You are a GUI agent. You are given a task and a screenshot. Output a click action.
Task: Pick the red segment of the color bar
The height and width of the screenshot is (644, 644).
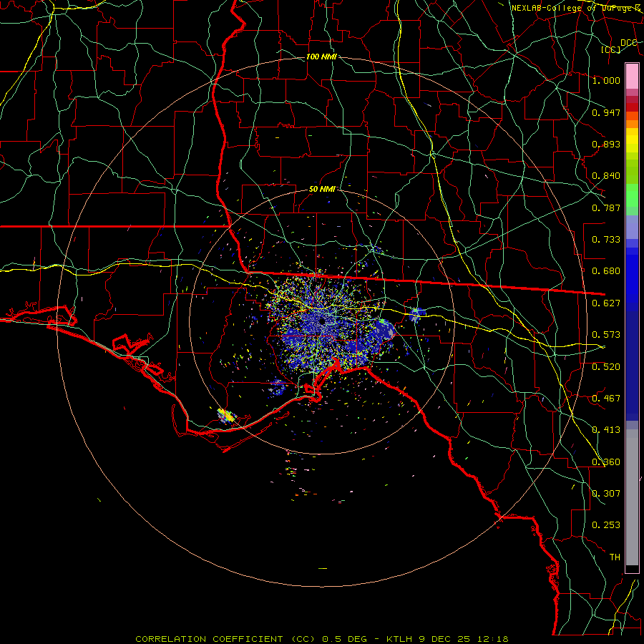[632, 107]
